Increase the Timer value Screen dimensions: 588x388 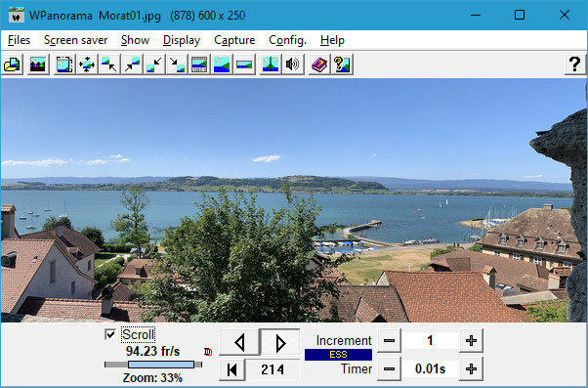[471, 368]
